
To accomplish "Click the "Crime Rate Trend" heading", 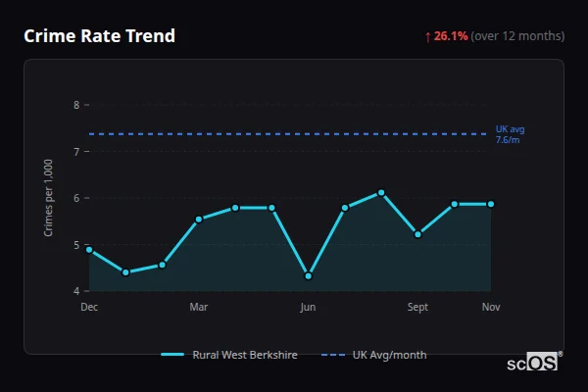I will coord(99,36).
